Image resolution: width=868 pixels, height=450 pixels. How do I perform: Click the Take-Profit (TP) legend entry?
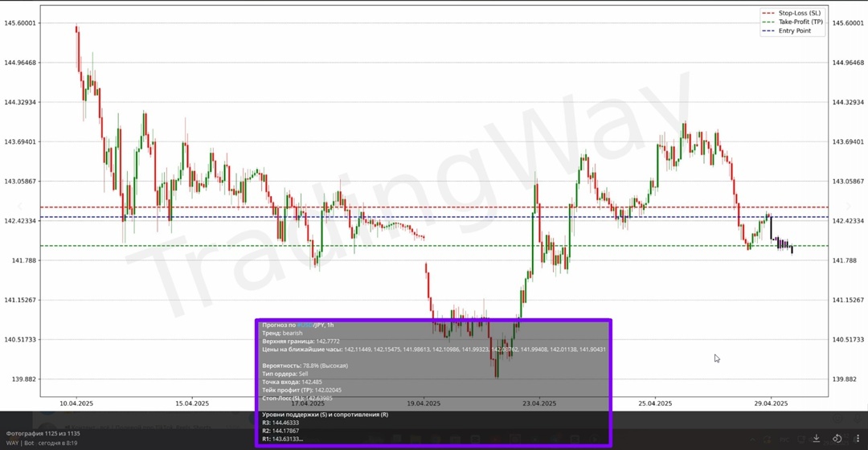tap(792, 22)
